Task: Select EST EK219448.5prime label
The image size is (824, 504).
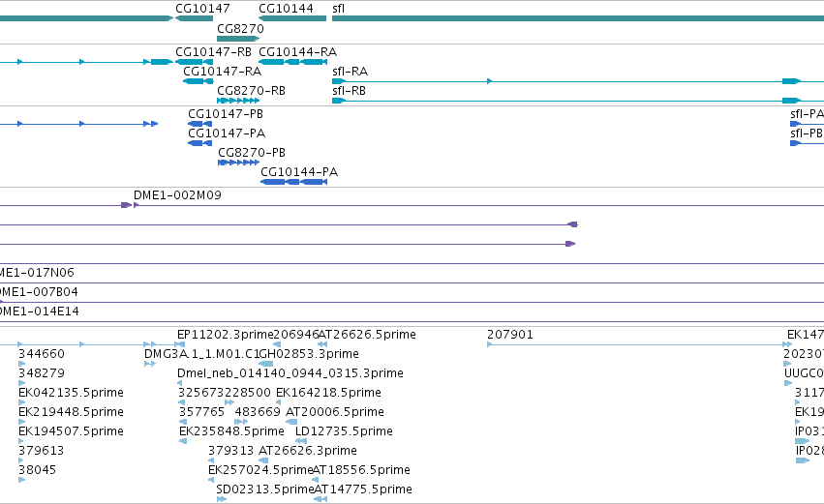Action: (x=71, y=412)
